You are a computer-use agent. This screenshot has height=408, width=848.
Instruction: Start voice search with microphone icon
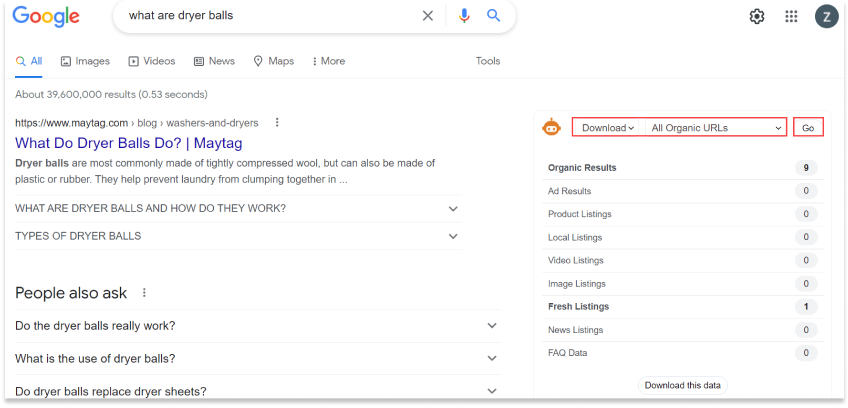pos(463,16)
